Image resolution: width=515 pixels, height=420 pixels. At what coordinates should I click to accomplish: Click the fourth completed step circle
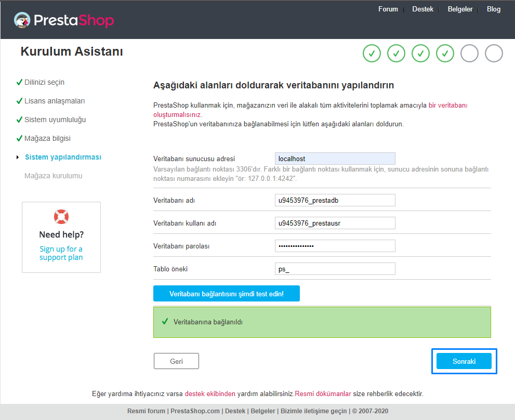pos(445,53)
